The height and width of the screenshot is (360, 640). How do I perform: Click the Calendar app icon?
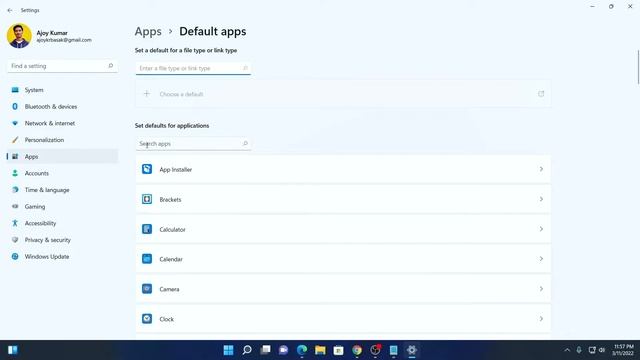click(147, 259)
